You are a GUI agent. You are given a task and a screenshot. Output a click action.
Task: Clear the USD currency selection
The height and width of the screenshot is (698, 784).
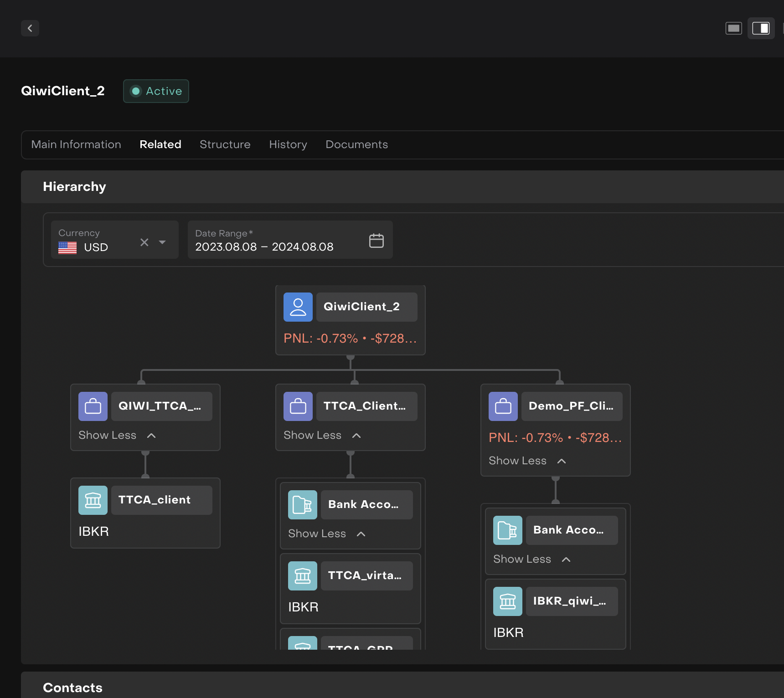pos(144,242)
